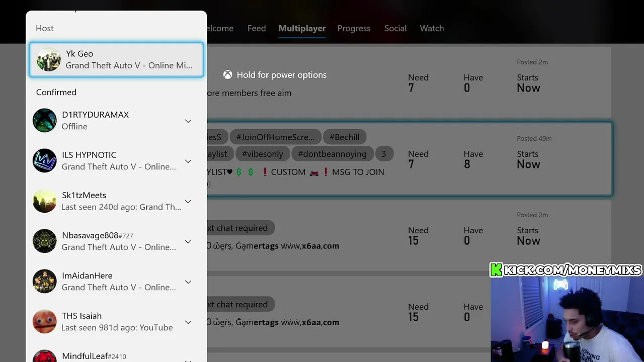The image size is (644, 362).
Task: Select the #dontbeannoying tag
Action: pos(333,154)
